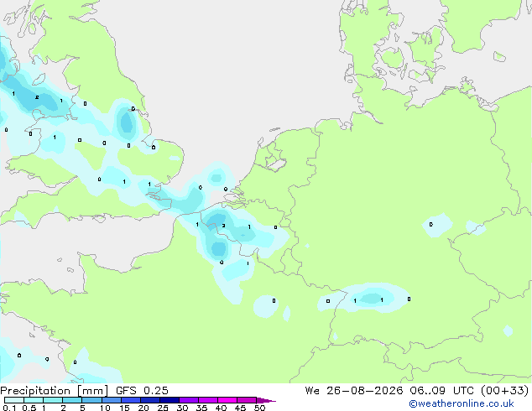
Task: Click the legend color between 0.1 and 0.5
Action: point(14,400)
